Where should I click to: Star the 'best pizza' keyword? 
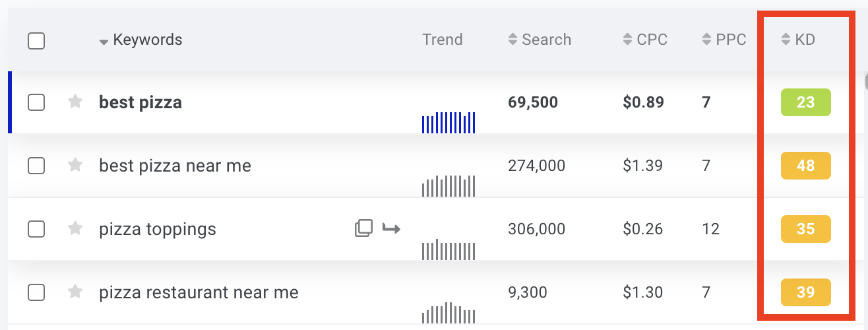(x=75, y=102)
